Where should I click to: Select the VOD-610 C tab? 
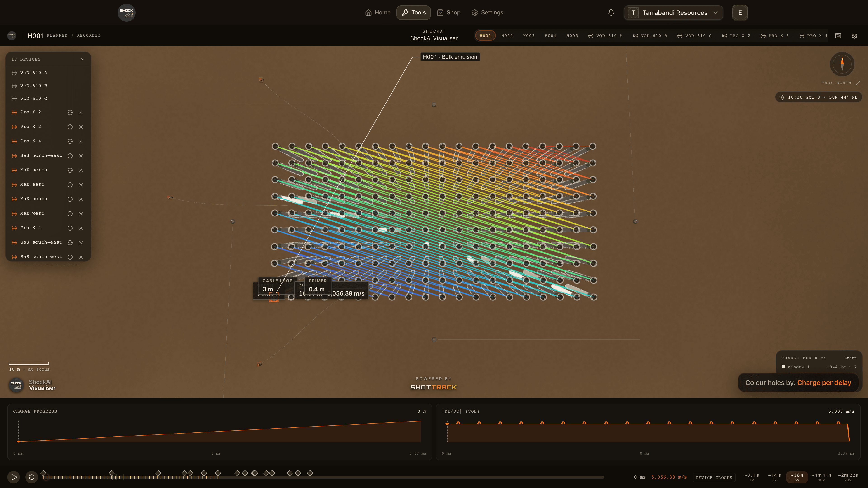click(694, 36)
